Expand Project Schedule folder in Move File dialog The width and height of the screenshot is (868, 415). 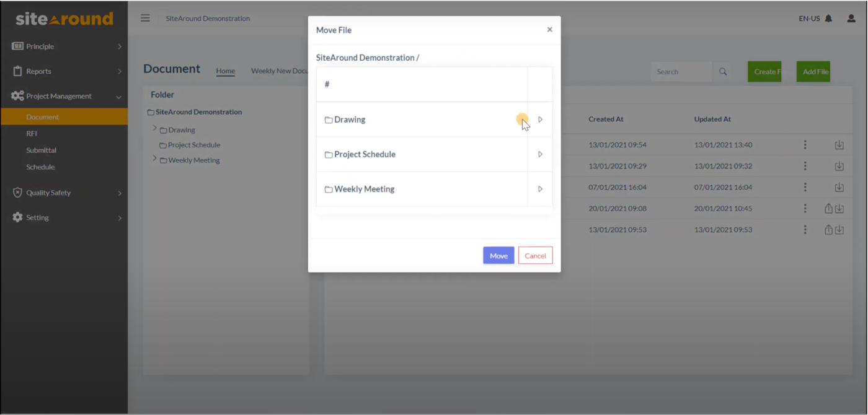(539, 154)
